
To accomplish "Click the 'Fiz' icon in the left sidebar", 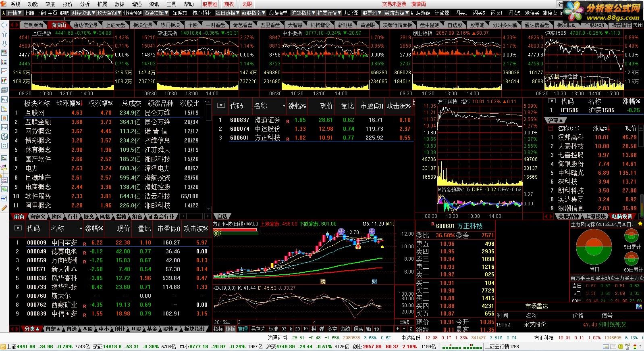I will coord(4,127).
